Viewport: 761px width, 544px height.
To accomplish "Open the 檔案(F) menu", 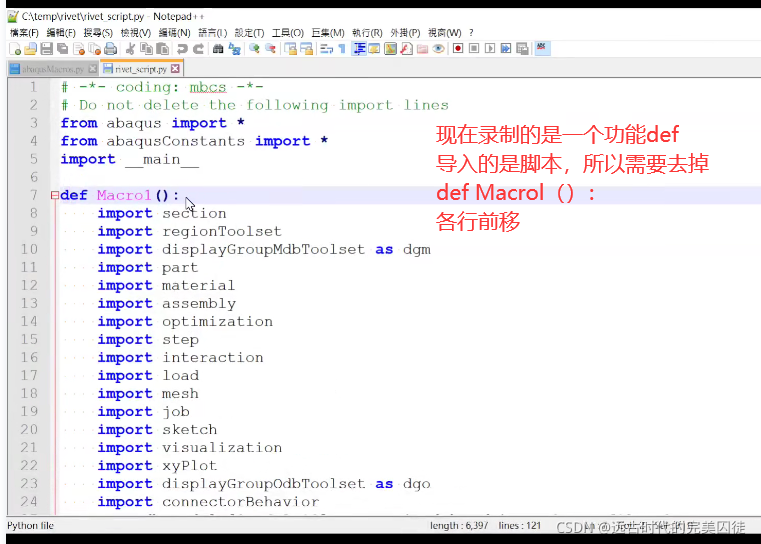I will click(x=24, y=33).
